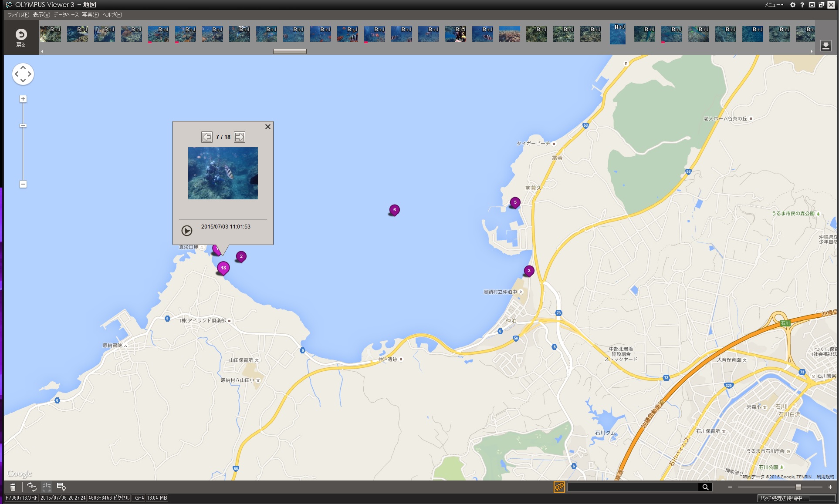839x504 pixels.
Task: Click the download icon right of filmstrip
Action: coord(825,46)
